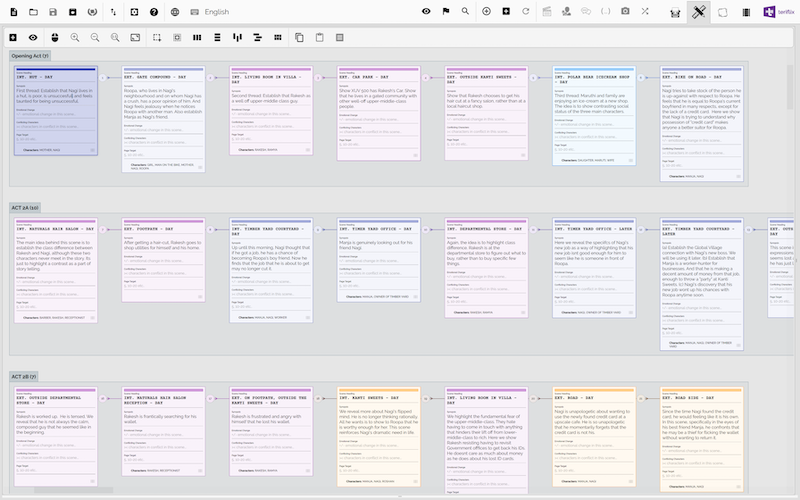Apply flow horizontal layout icon
Image resolution: width=800 pixels, height=500 pixels.
[x=237, y=37]
